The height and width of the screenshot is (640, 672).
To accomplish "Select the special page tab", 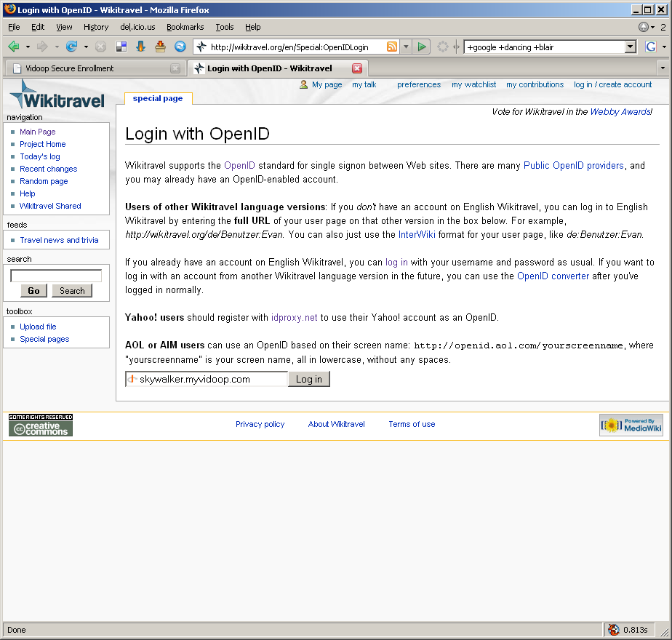I will [158, 98].
